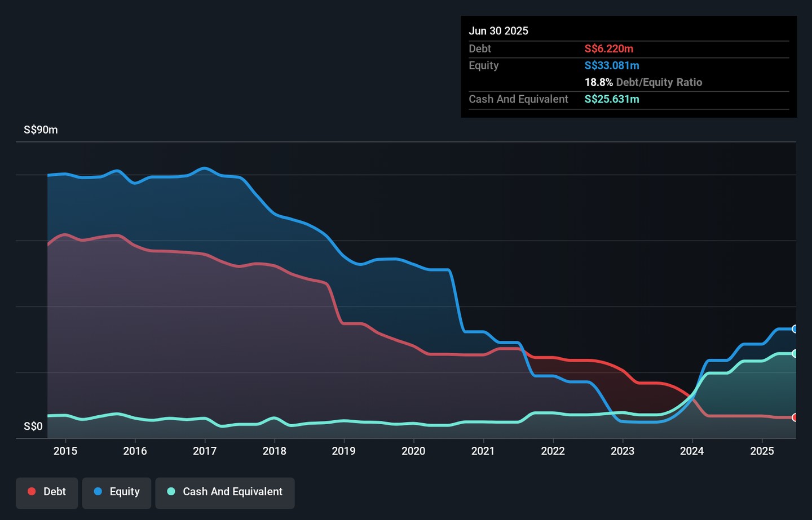Click the S$0 y-axis label
The image size is (812, 520).
(33, 426)
